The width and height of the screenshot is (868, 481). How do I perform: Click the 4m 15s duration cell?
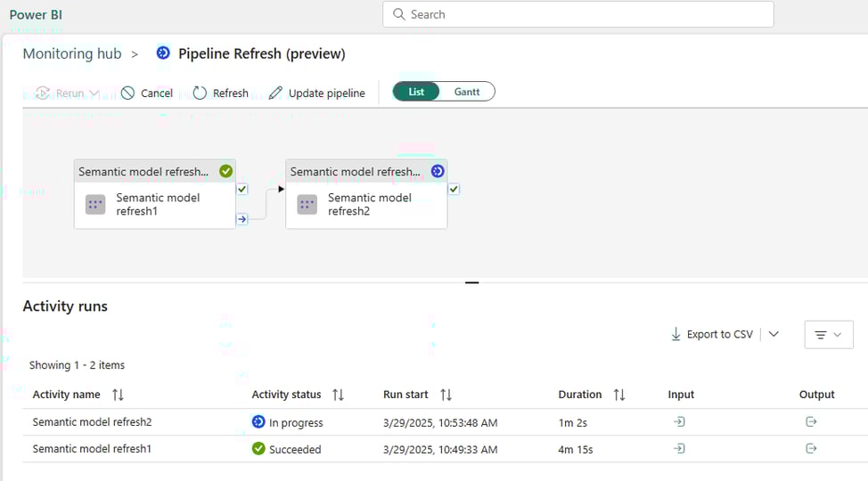click(x=575, y=450)
